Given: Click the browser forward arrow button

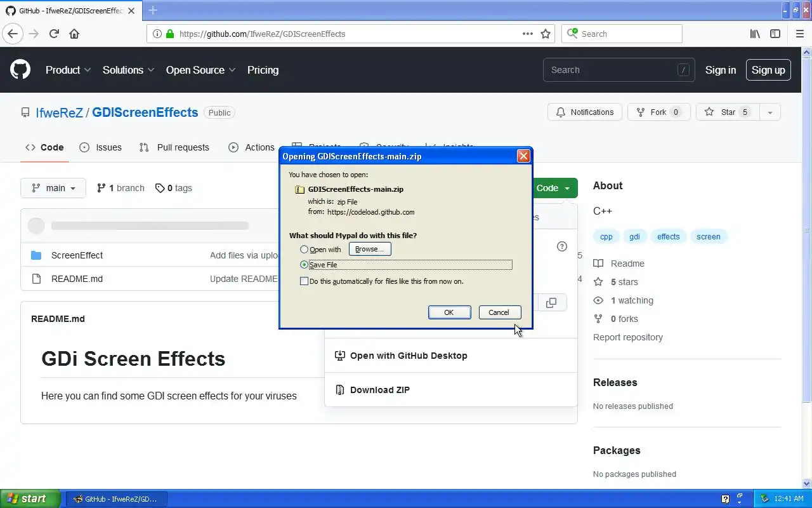Looking at the screenshot, I should click(34, 34).
